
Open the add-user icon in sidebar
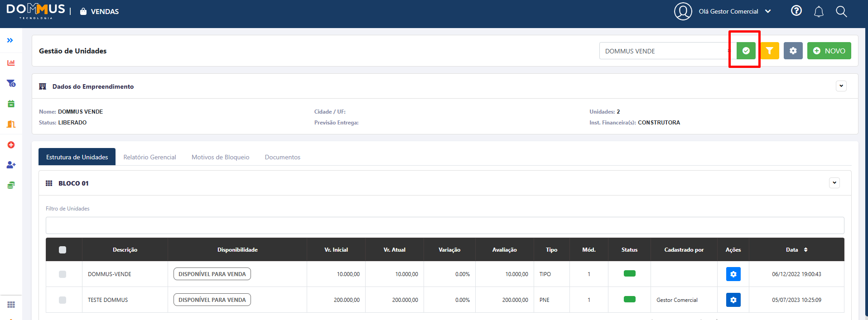(11, 165)
